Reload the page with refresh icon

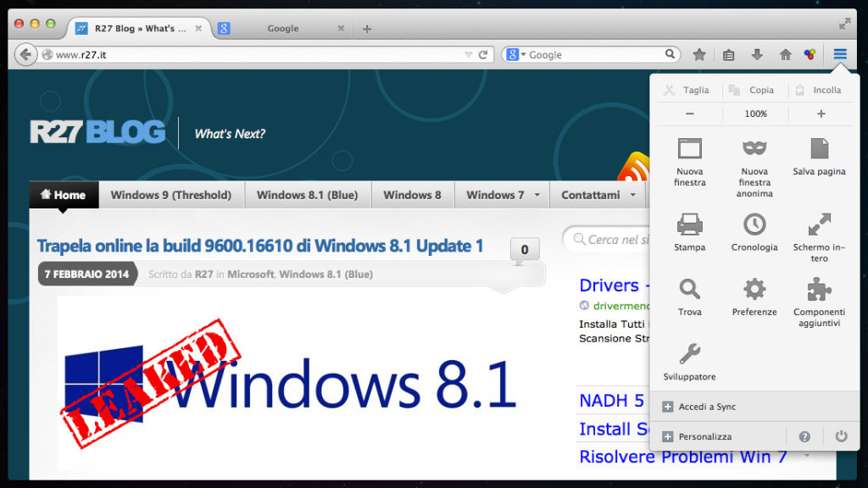click(483, 54)
